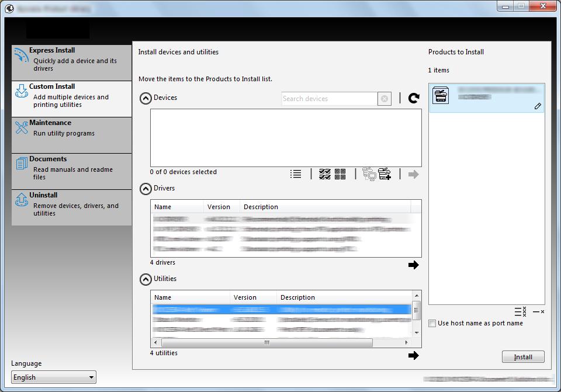
Task: Move selected utility to install list arrow
Action: [413, 356]
